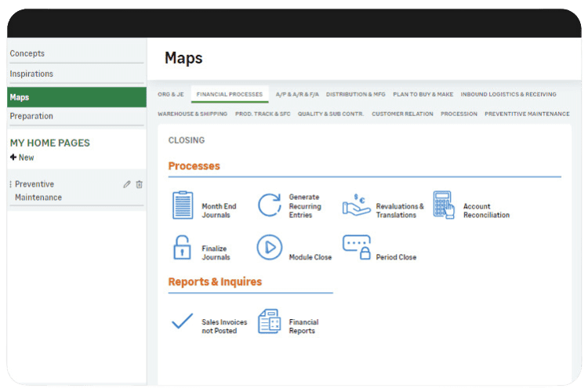This screenshot has height=392, width=588.
Task: Switch to the Preventitive Maintenance tab
Action: (x=527, y=114)
